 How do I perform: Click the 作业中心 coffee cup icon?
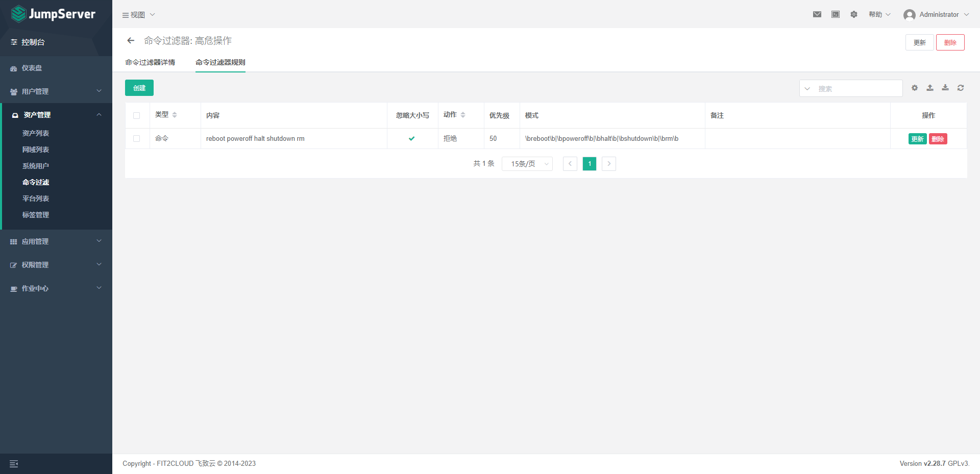[x=14, y=289]
